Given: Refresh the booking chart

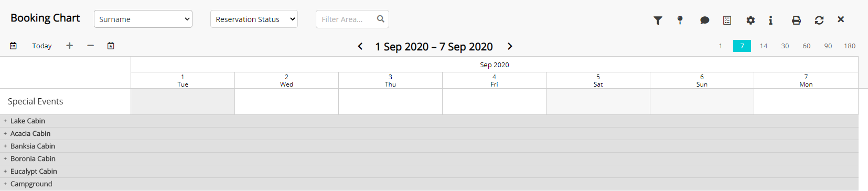Looking at the screenshot, I should tap(819, 20).
